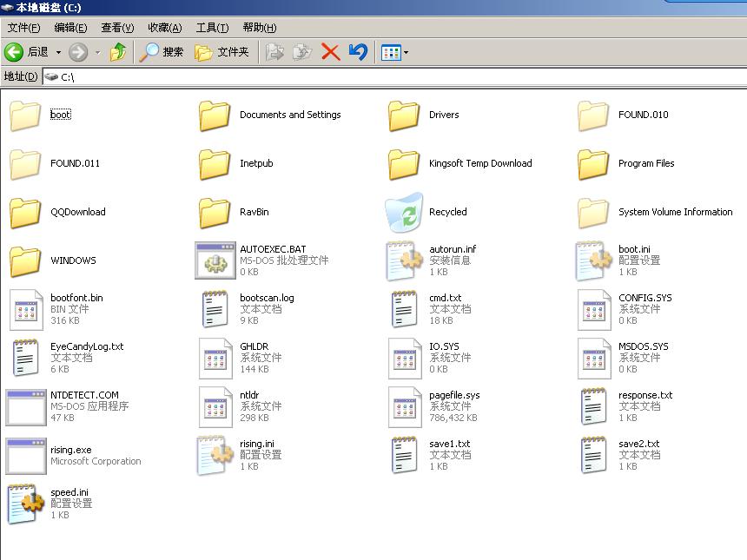Open the Forward button history dropdown arrow
The height and width of the screenshot is (560, 747).
click(x=97, y=52)
